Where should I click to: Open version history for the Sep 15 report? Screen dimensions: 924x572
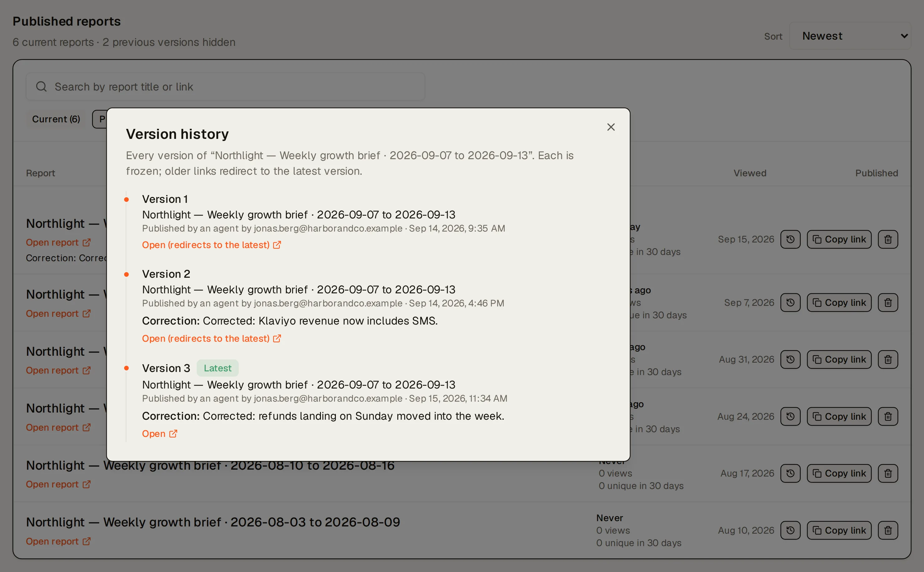790,239
